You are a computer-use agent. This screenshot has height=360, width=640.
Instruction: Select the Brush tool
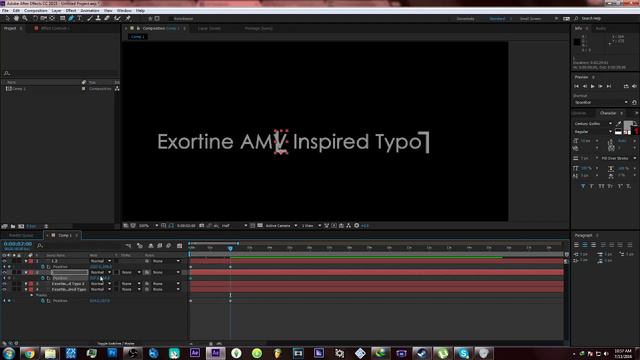click(90, 18)
